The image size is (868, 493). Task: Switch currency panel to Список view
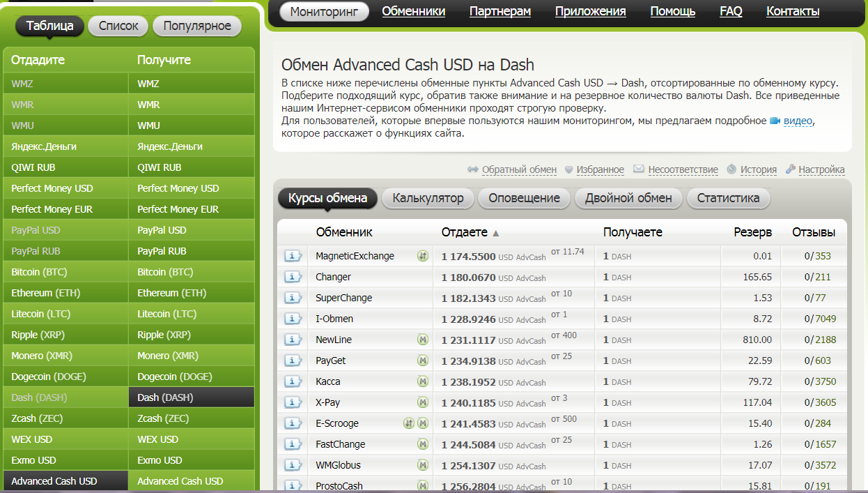[x=118, y=26]
